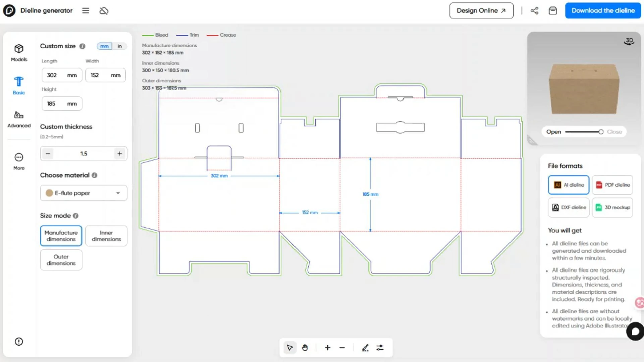Screen dimensions: 644x362
Task: Select Inner dimensions size mode
Action: (x=106, y=236)
